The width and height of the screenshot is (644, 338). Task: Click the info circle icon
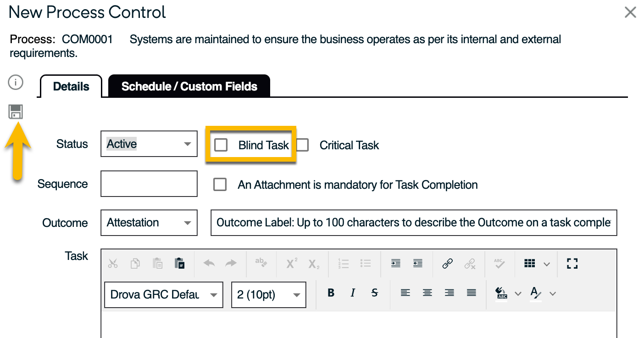(16, 83)
